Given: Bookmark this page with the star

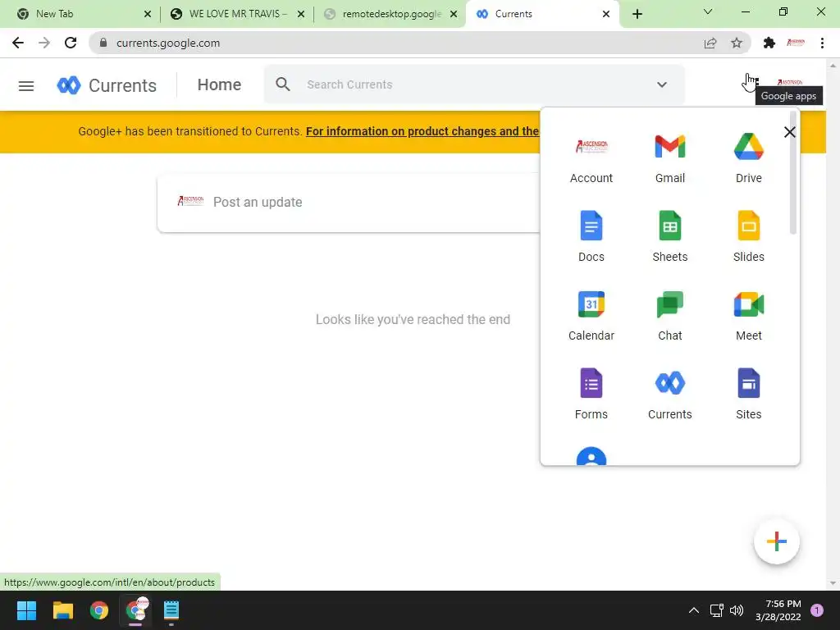Looking at the screenshot, I should [x=737, y=43].
